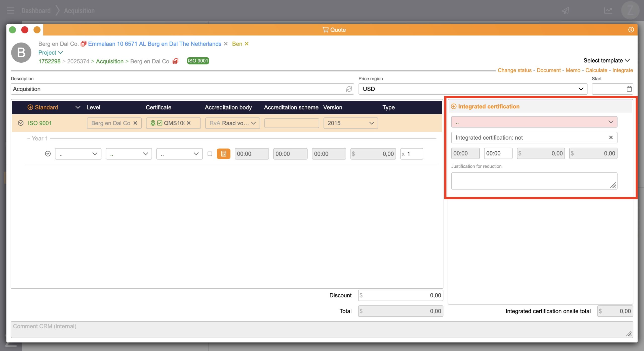Click the plus icon next to Integrated certification
Viewport: 644px width, 351px height.
tap(454, 106)
